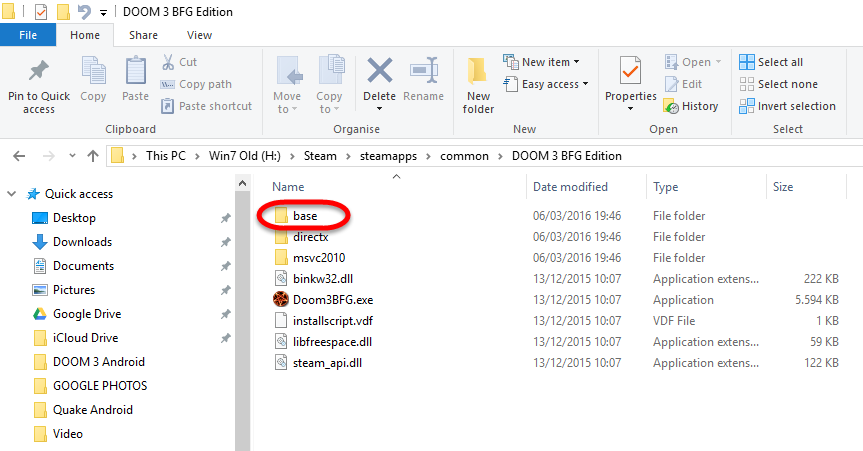Select the installscript.vdf file

tap(323, 321)
